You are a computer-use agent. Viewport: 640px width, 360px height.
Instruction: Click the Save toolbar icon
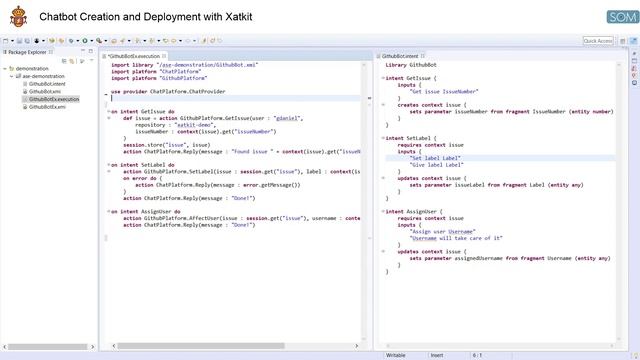point(19,41)
